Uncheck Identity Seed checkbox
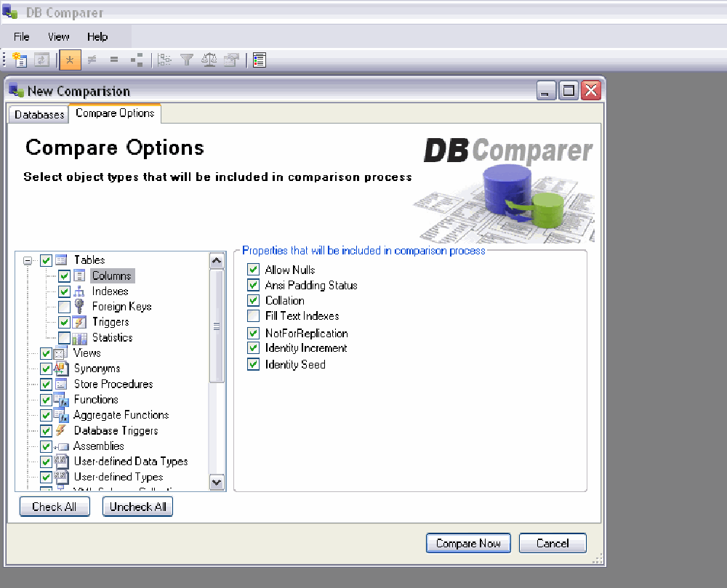 click(253, 364)
